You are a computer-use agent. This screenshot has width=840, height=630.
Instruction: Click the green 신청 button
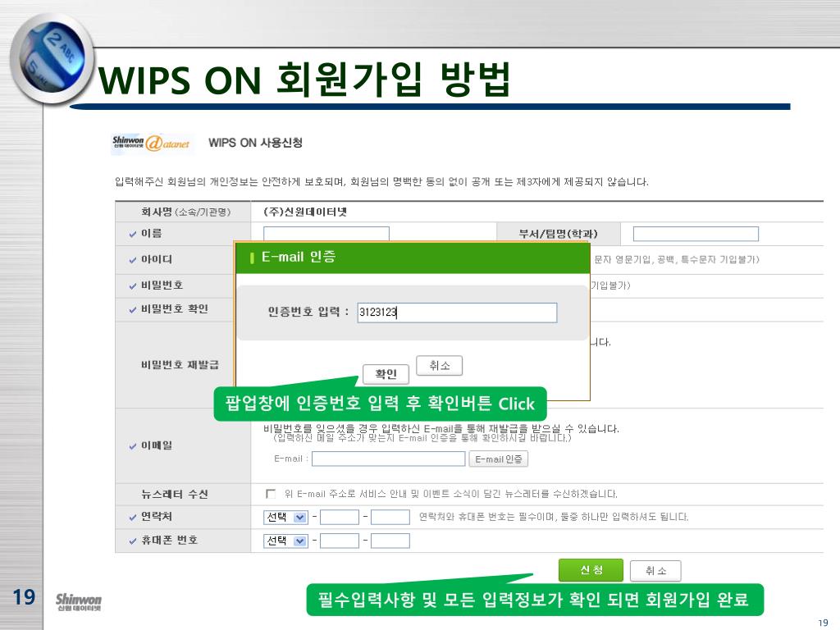tap(591, 570)
